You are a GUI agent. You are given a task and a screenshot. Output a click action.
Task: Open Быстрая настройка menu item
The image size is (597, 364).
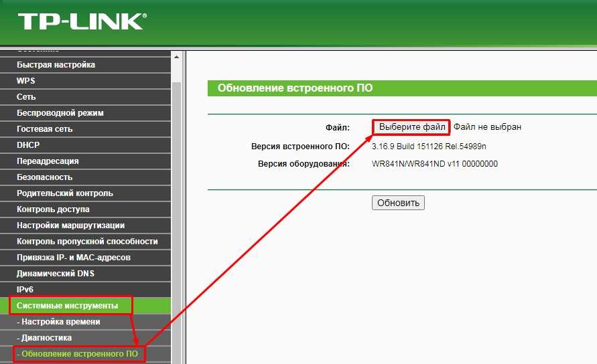(85, 65)
